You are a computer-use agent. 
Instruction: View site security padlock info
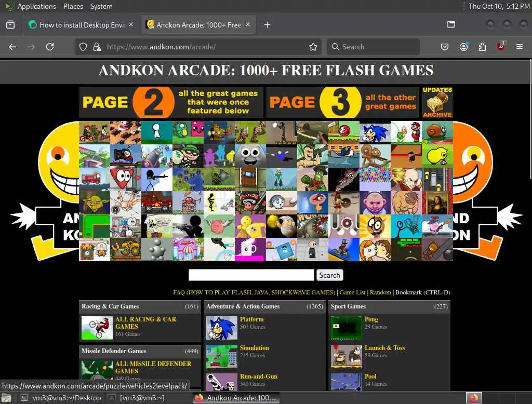[x=97, y=47]
